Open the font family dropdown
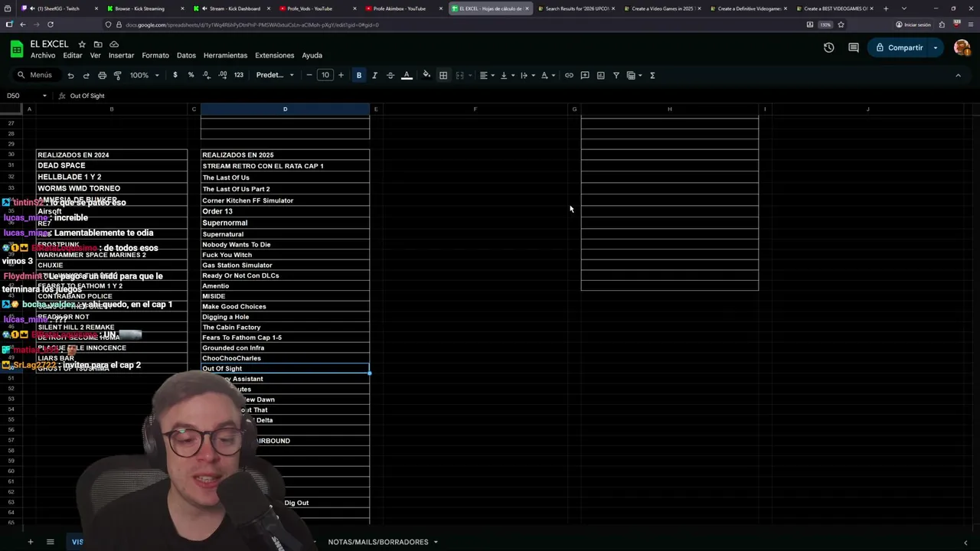The image size is (980, 551). point(275,75)
